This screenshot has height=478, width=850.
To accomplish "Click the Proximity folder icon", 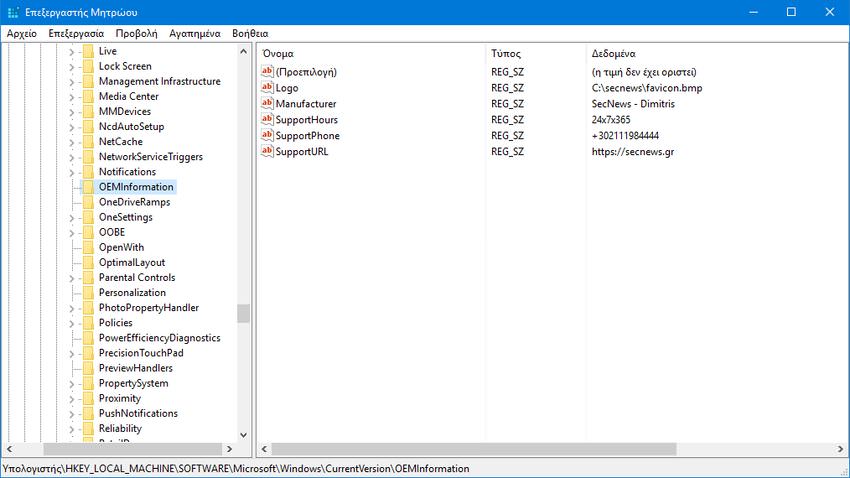I will [x=88, y=398].
